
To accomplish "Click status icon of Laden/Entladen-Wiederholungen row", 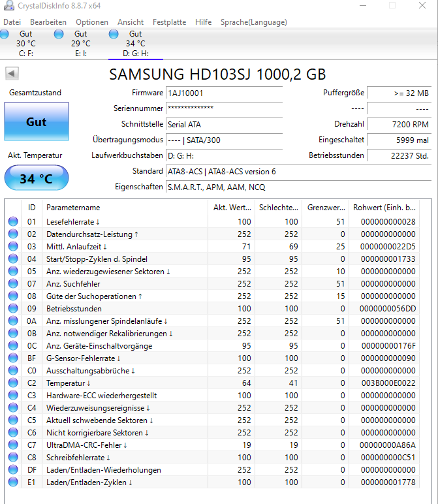I will click(13, 469).
